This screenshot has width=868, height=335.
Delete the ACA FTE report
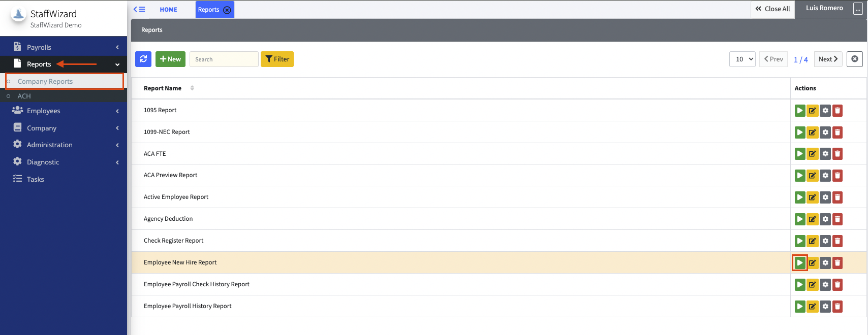(838, 154)
